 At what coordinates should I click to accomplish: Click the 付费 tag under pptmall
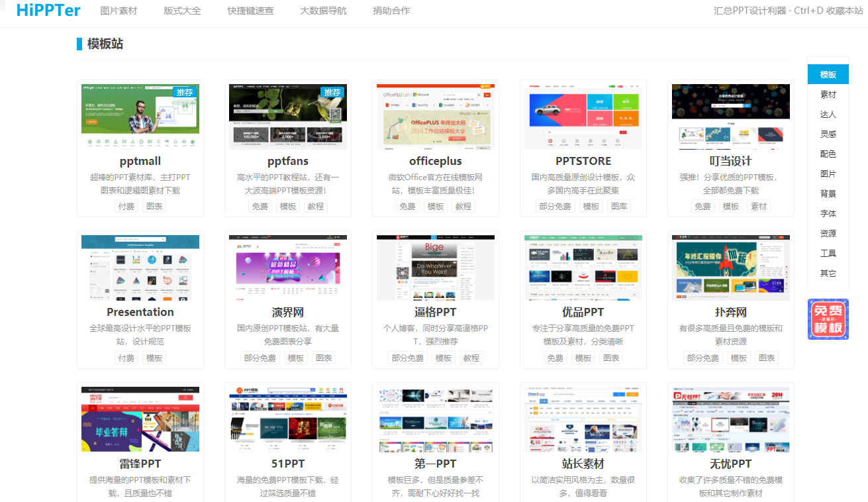point(126,207)
